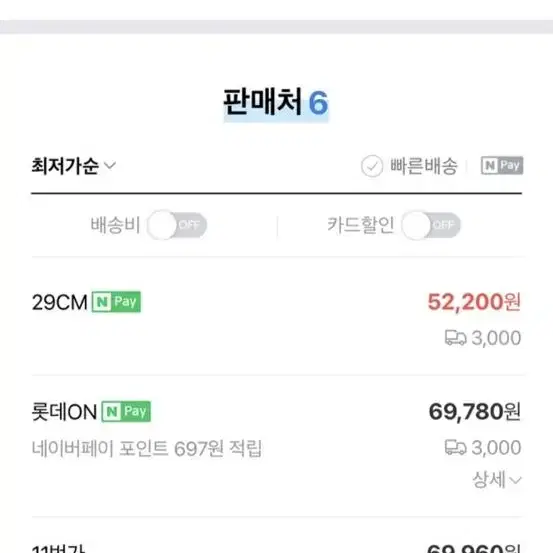
Task: Click the delivery truck icon under 52,200원
Action: [455, 338]
